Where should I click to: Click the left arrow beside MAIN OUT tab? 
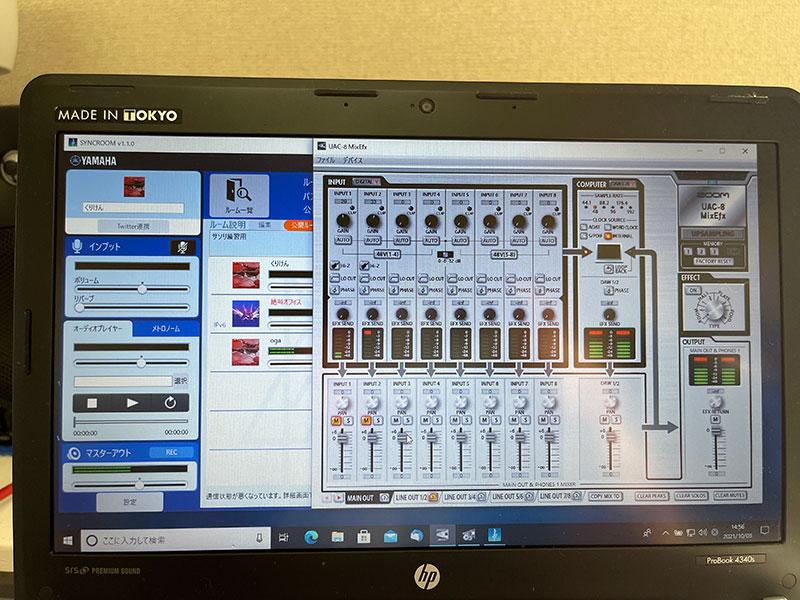point(327,497)
